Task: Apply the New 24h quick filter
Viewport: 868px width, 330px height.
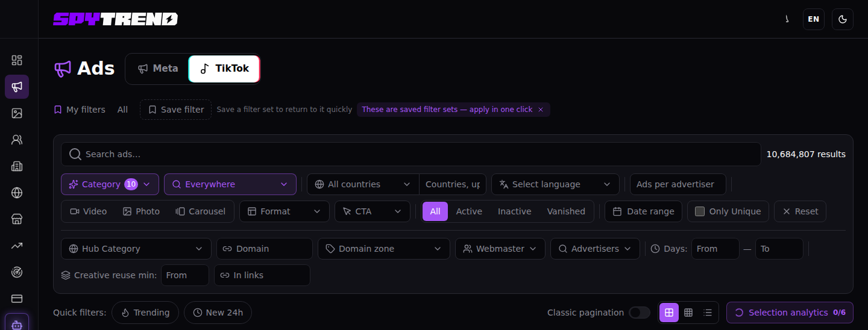Action: coord(218,313)
